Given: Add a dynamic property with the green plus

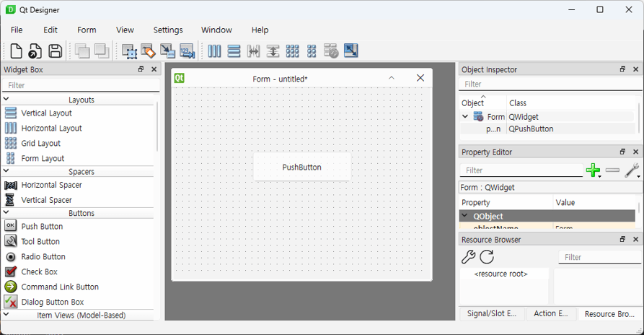Looking at the screenshot, I should [x=593, y=170].
